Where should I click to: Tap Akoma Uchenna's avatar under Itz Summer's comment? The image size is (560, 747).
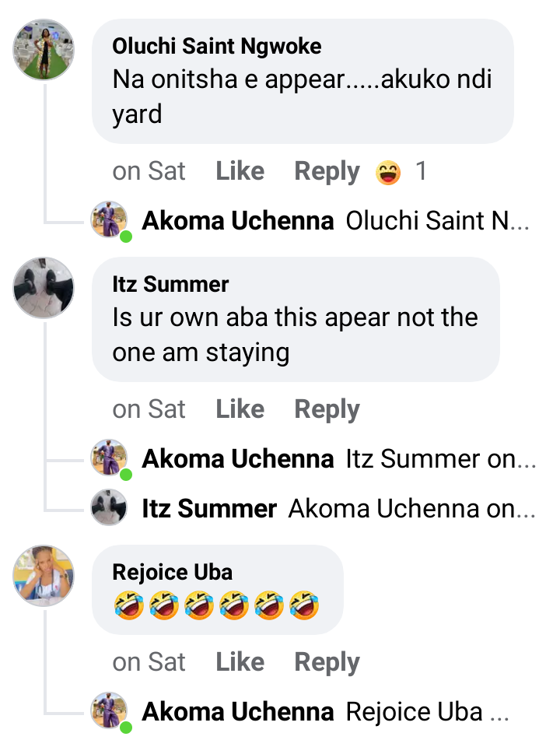(110, 458)
